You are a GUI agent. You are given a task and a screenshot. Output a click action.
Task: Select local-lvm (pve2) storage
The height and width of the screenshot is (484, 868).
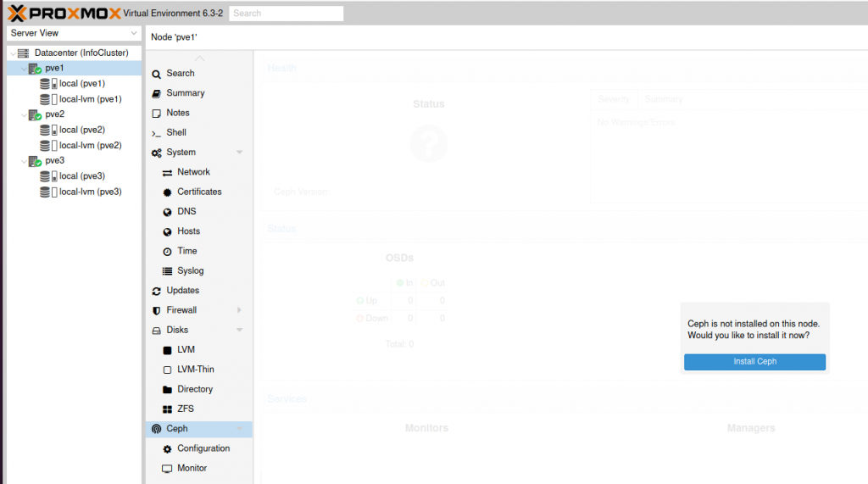[90, 145]
